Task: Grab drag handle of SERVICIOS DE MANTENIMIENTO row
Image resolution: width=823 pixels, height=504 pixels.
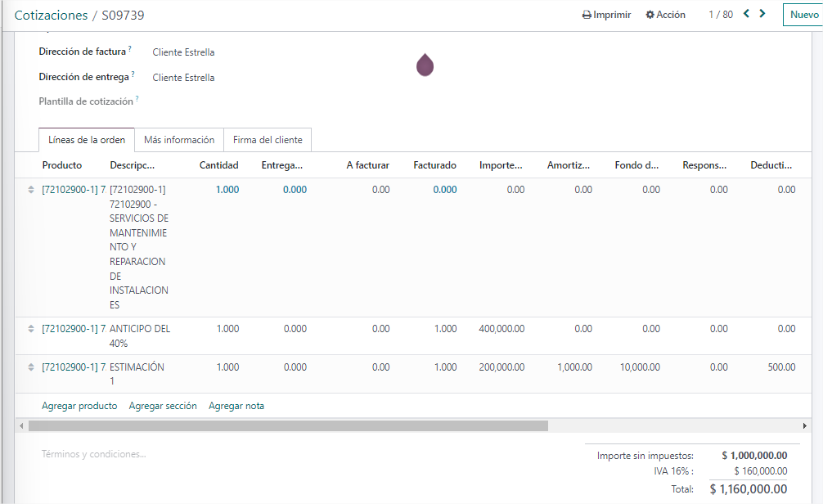Action: (31, 190)
